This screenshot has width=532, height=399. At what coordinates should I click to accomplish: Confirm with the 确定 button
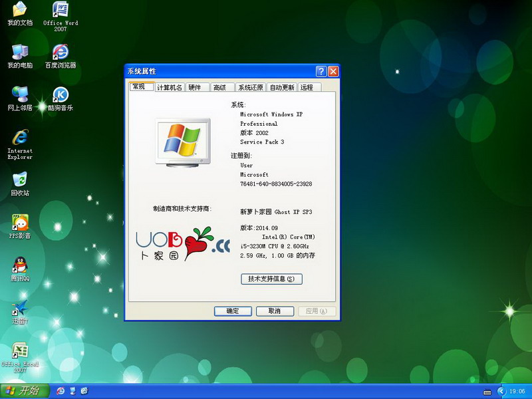(233, 311)
